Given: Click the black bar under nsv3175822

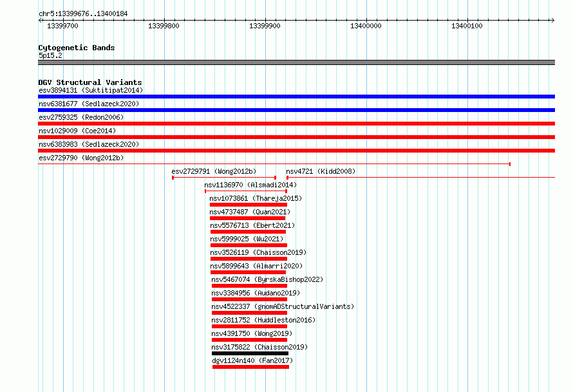Looking at the screenshot, I should pyautogui.click(x=250, y=353).
